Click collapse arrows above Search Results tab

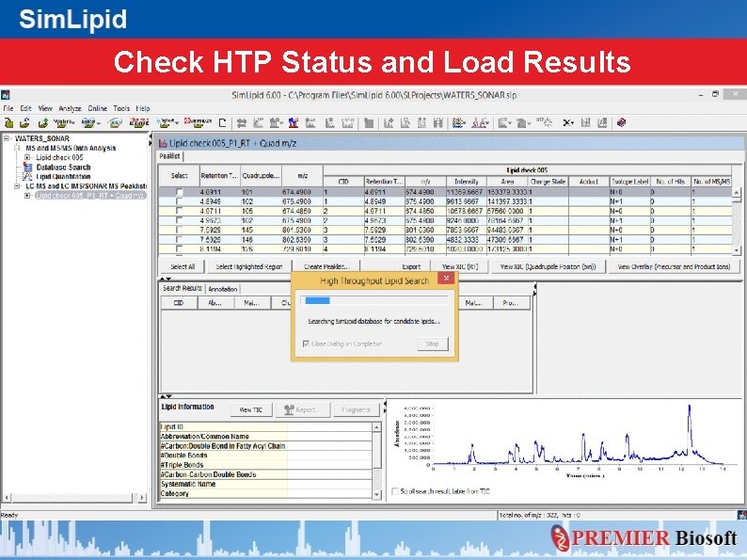click(x=166, y=279)
